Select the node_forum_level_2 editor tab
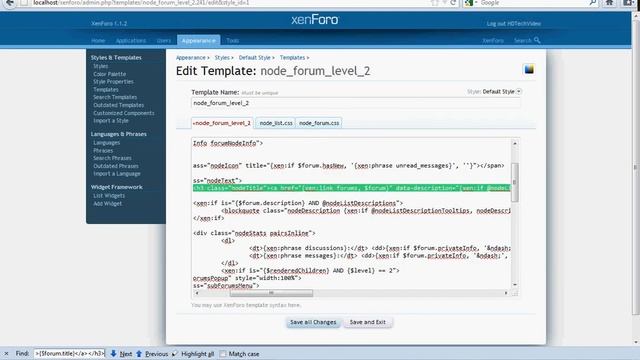 tap(222, 123)
